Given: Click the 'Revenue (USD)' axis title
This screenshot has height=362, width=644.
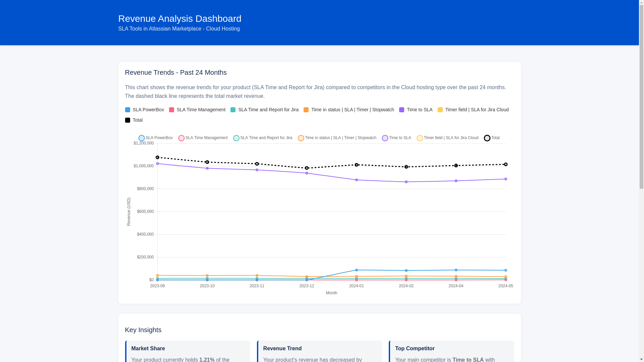Looking at the screenshot, I should point(129,212).
